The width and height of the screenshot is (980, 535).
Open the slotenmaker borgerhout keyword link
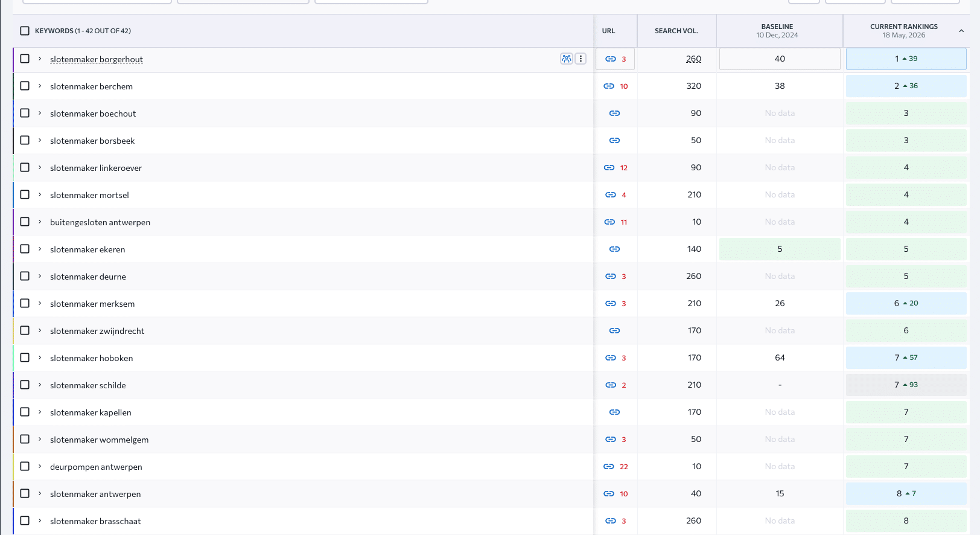(x=97, y=59)
